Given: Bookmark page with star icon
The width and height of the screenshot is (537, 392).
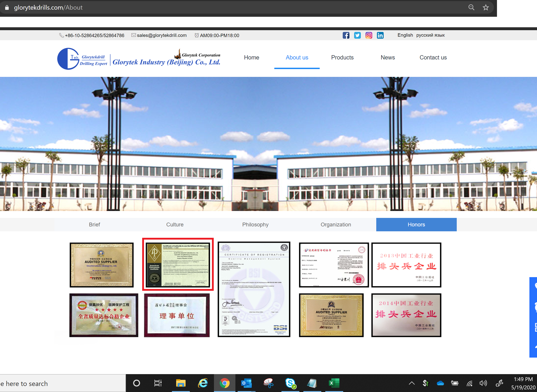Looking at the screenshot, I should 486,8.
